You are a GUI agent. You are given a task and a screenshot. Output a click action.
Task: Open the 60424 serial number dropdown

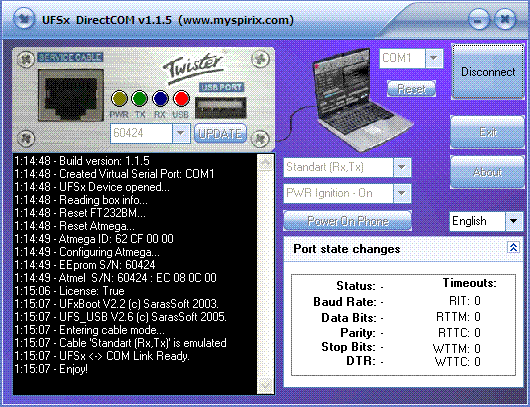[x=181, y=133]
